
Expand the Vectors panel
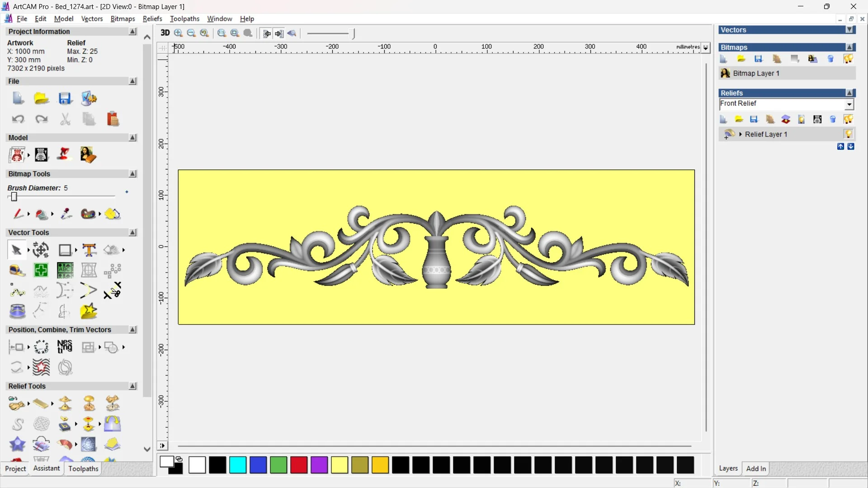pyautogui.click(x=849, y=30)
